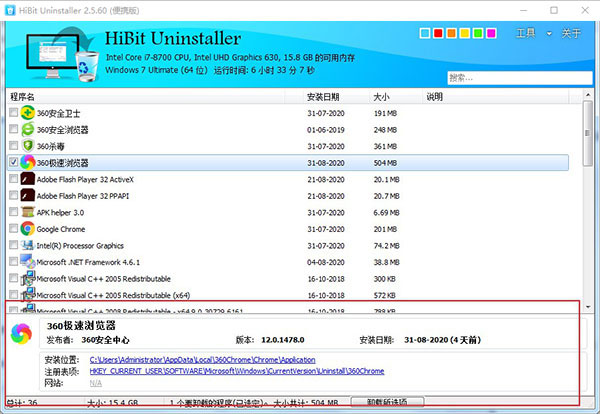Click the 01-06-2019 install date cell

coord(326,130)
